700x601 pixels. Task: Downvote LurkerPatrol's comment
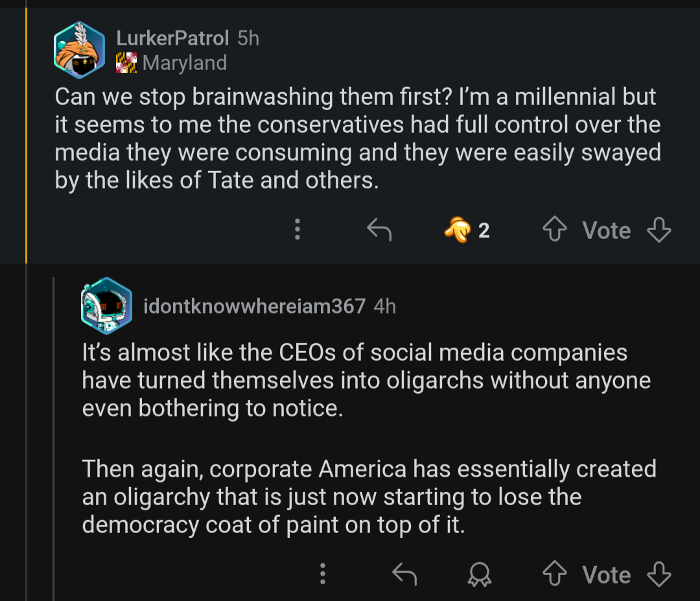(x=659, y=230)
